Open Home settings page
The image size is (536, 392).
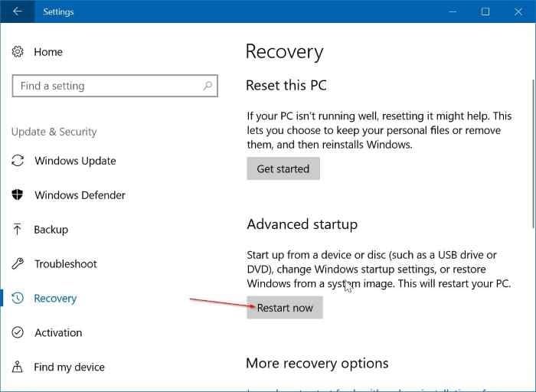pyautogui.click(x=48, y=52)
